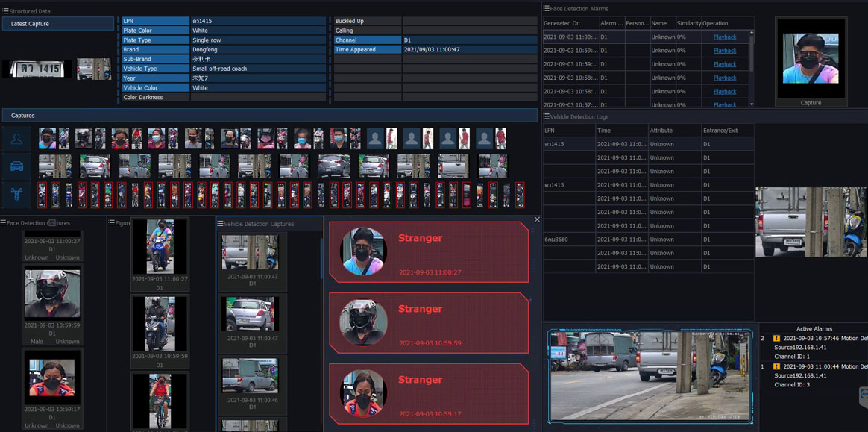Open the Vehicle Detection Logs menu icon
The width and height of the screenshot is (868, 432).
point(547,117)
